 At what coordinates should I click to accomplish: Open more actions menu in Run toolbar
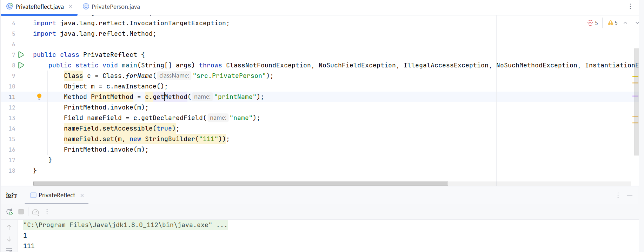coord(47,212)
